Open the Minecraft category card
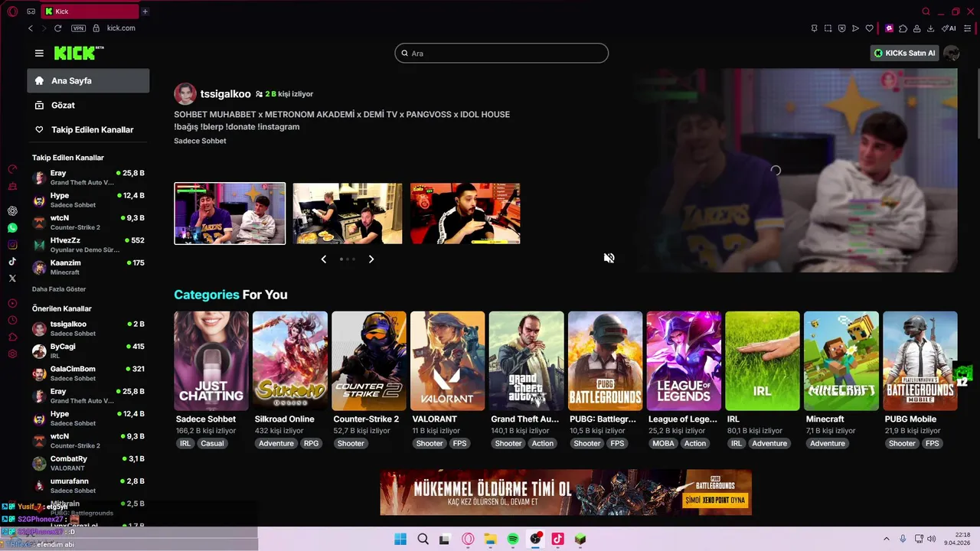 click(841, 360)
